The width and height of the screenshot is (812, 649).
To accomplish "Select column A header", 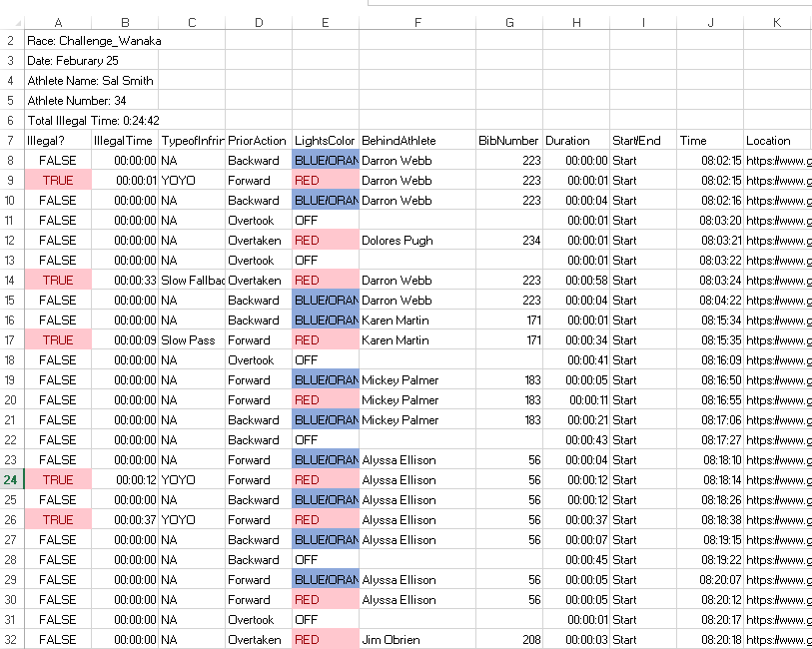I will coord(58,22).
